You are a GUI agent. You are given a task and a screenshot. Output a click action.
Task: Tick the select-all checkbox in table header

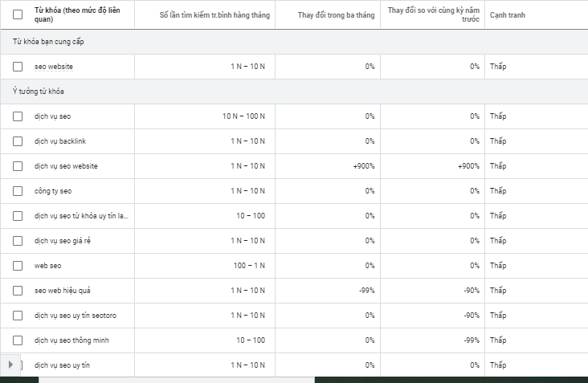pyautogui.click(x=18, y=14)
